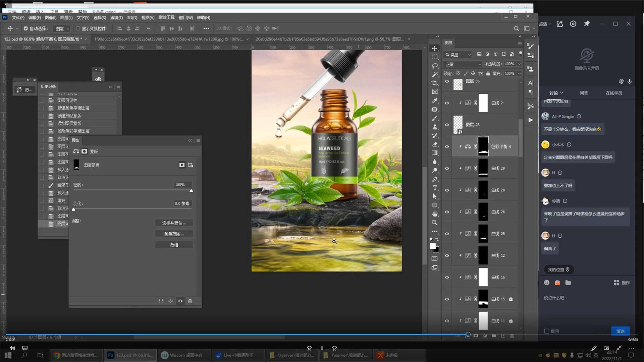
Task: Uncheck the 自动选择 checkbox
Action: coord(26,28)
